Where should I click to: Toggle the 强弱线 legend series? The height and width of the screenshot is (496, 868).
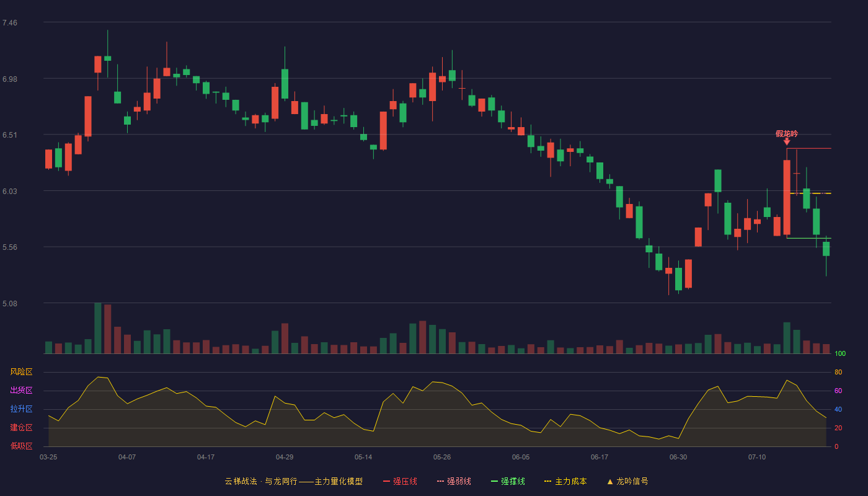click(454, 481)
